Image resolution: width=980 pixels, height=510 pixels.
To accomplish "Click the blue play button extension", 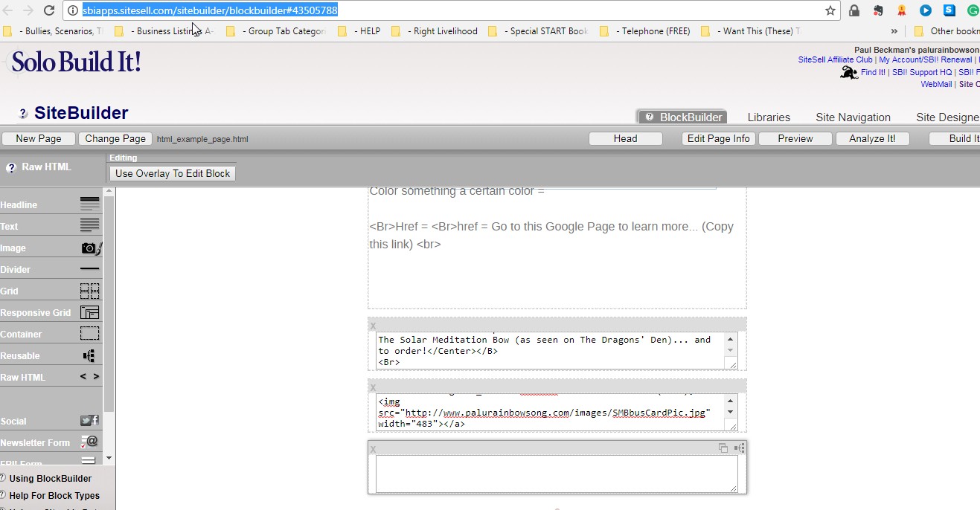I will 926,10.
